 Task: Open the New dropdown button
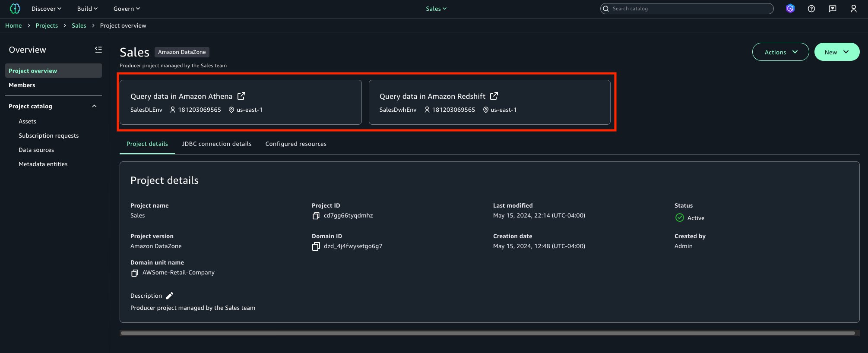pos(837,52)
